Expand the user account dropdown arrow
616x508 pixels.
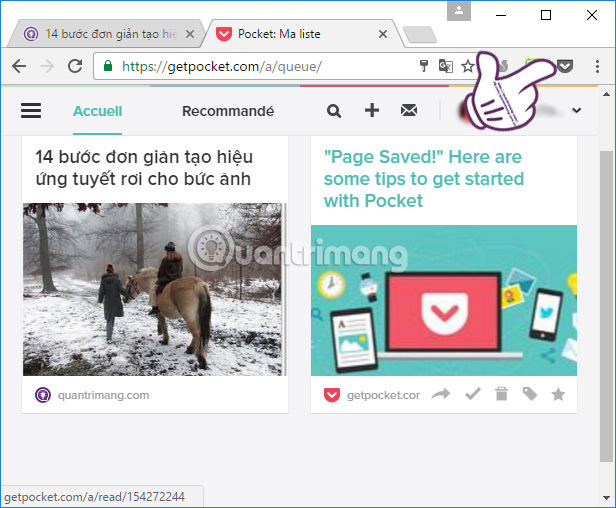[x=576, y=110]
